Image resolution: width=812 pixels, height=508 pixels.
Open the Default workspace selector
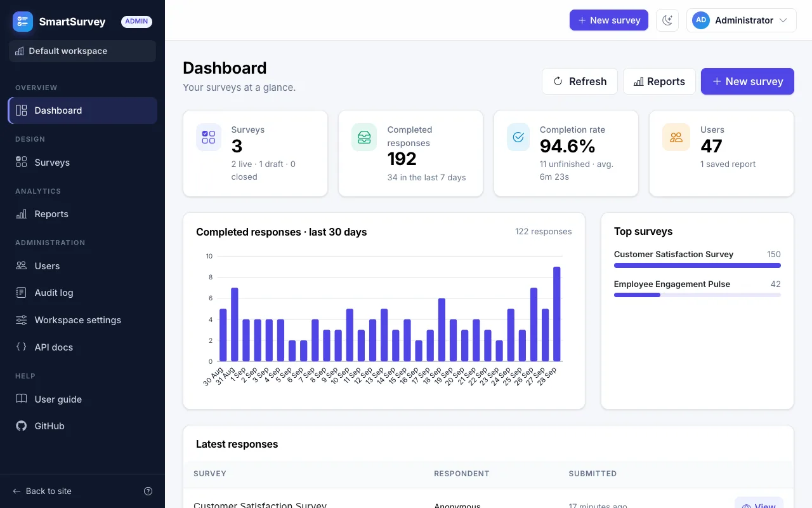[82, 51]
